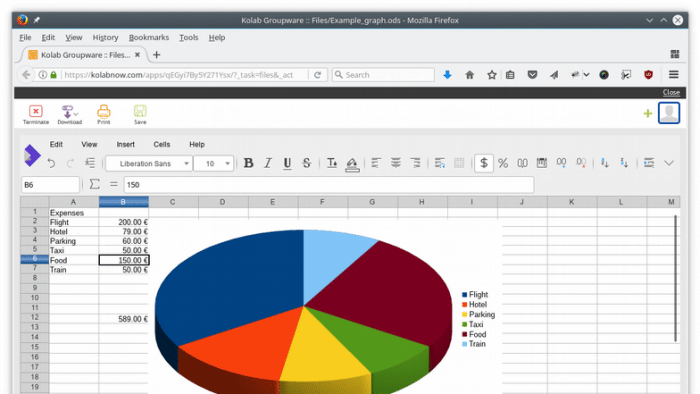Open the font size dropdown

pyautogui.click(x=214, y=164)
